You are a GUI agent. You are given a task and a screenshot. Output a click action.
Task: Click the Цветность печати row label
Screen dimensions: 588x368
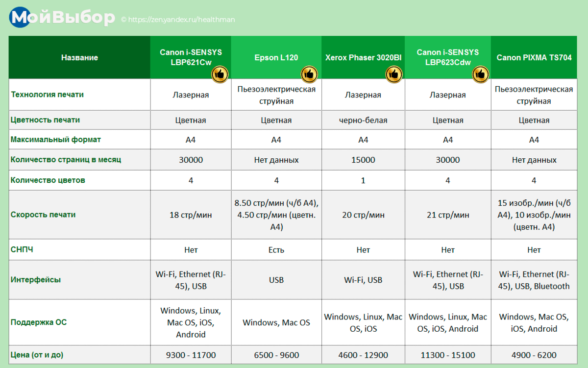[x=45, y=120]
